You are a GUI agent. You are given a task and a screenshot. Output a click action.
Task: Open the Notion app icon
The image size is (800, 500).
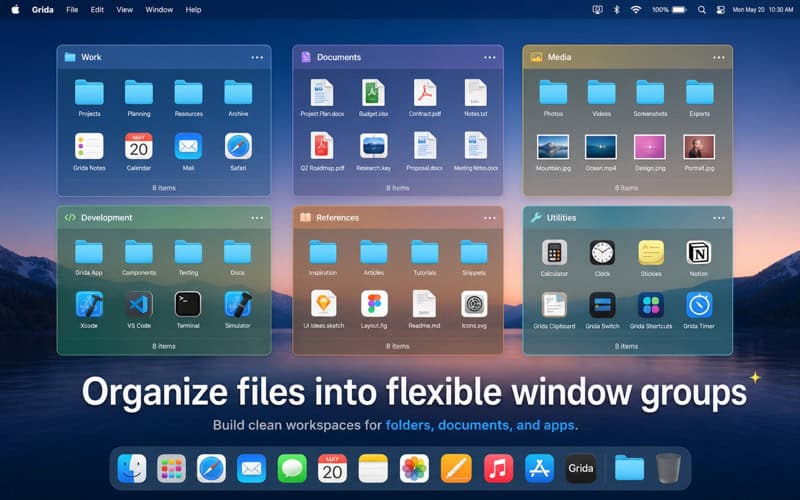point(699,253)
